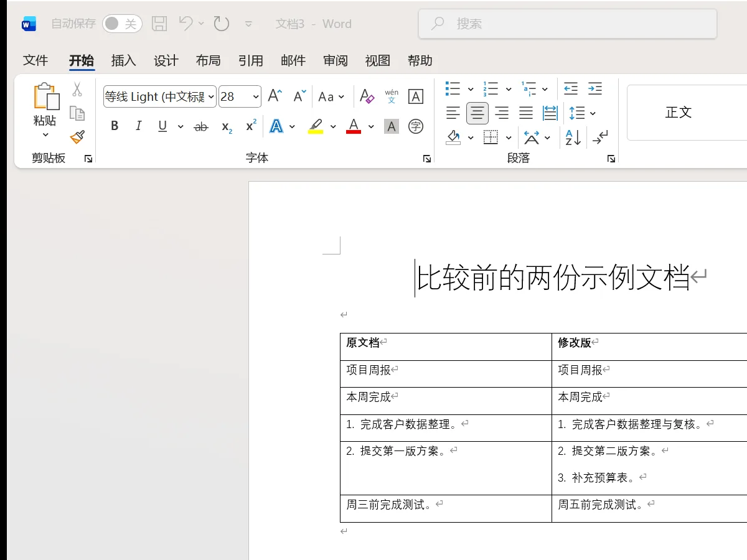The height and width of the screenshot is (560, 747).
Task: Select the 正文 style
Action: [x=679, y=113]
